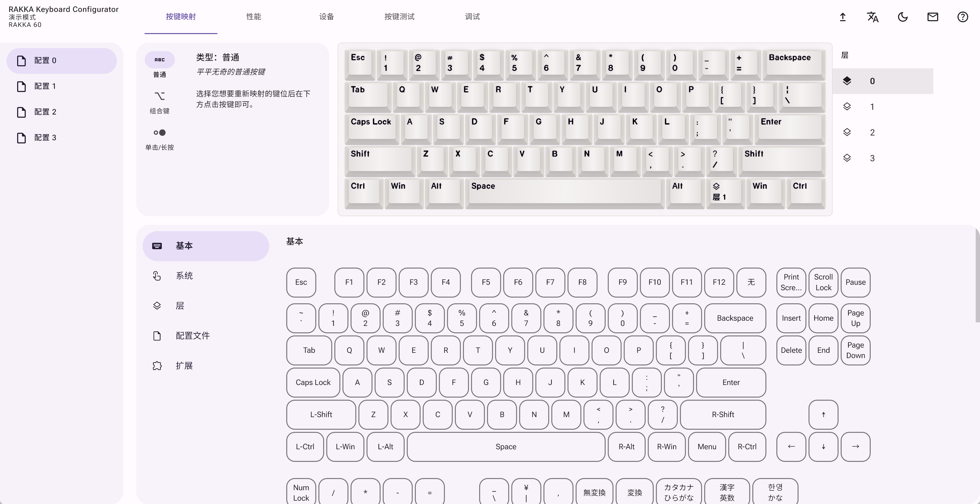Click the upload/export icon in top bar

coord(843,17)
